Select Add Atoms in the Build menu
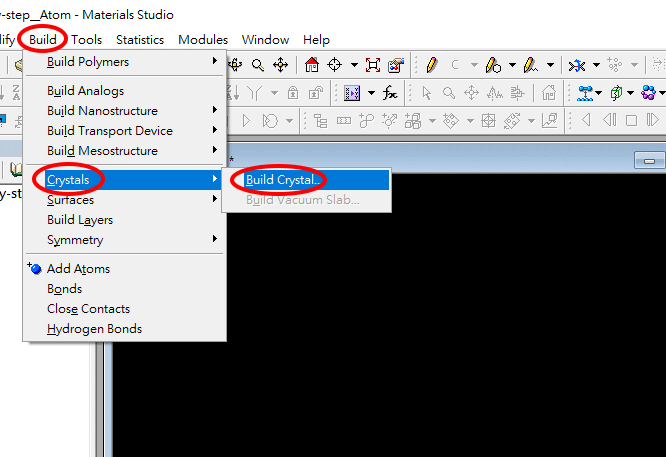Image resolution: width=666 pixels, height=457 pixels. point(78,269)
